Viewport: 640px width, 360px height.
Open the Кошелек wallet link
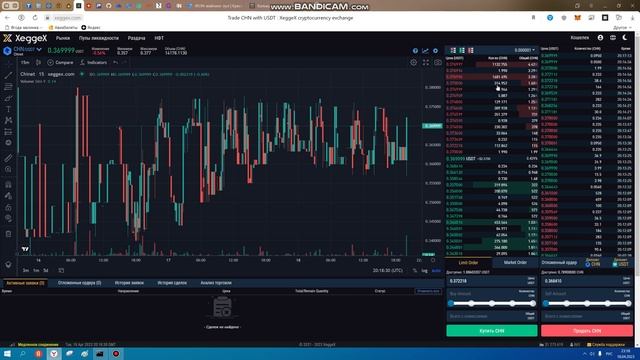(580, 38)
